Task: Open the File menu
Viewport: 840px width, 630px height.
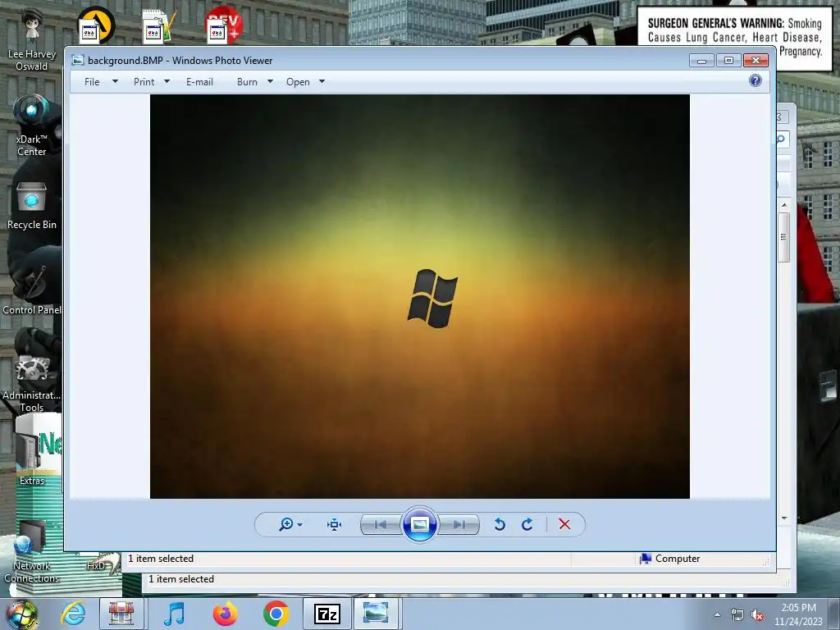Action: coord(92,82)
